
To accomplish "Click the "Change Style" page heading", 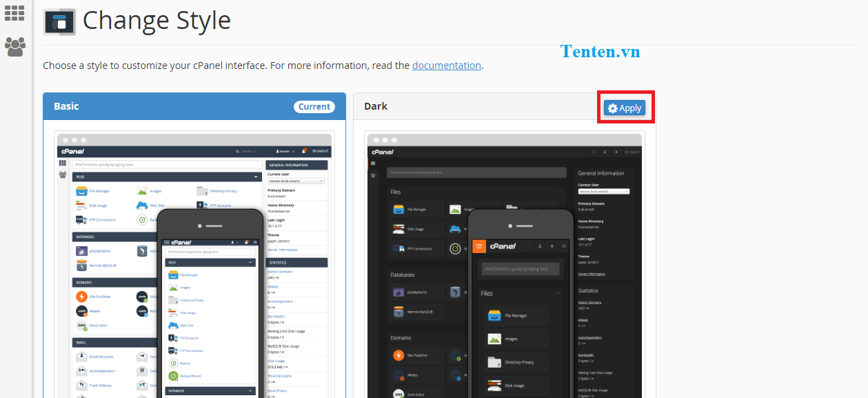I will coord(157,20).
